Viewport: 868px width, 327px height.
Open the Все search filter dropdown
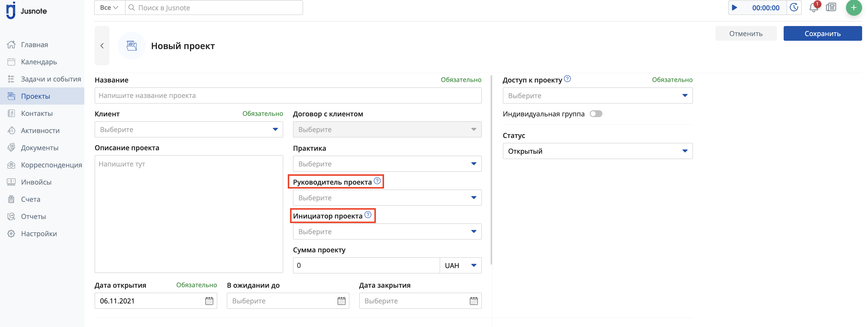tap(110, 7)
